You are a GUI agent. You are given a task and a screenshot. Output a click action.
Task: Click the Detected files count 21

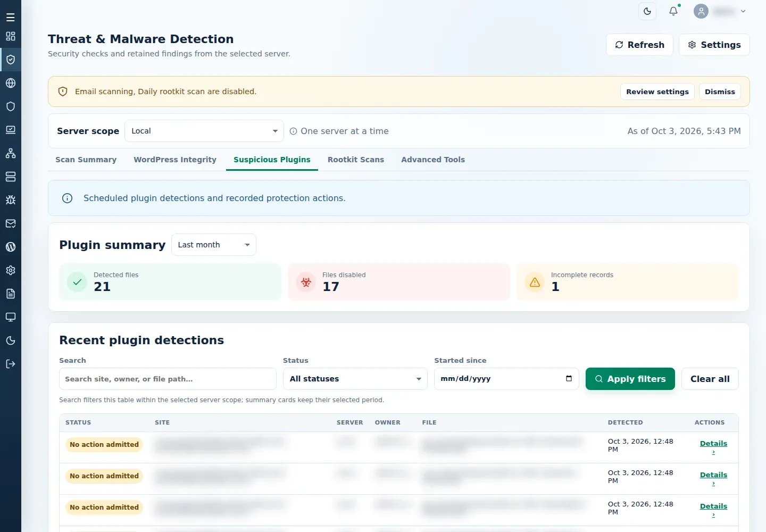[102, 287]
